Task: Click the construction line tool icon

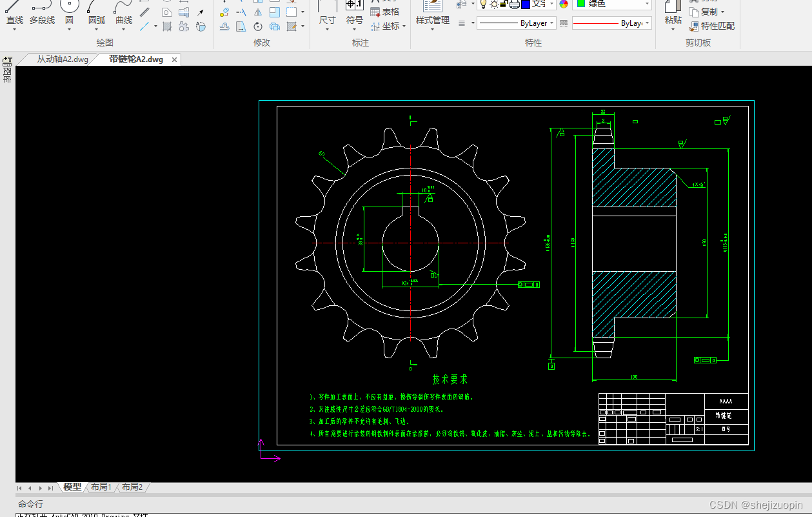Action: click(x=144, y=26)
